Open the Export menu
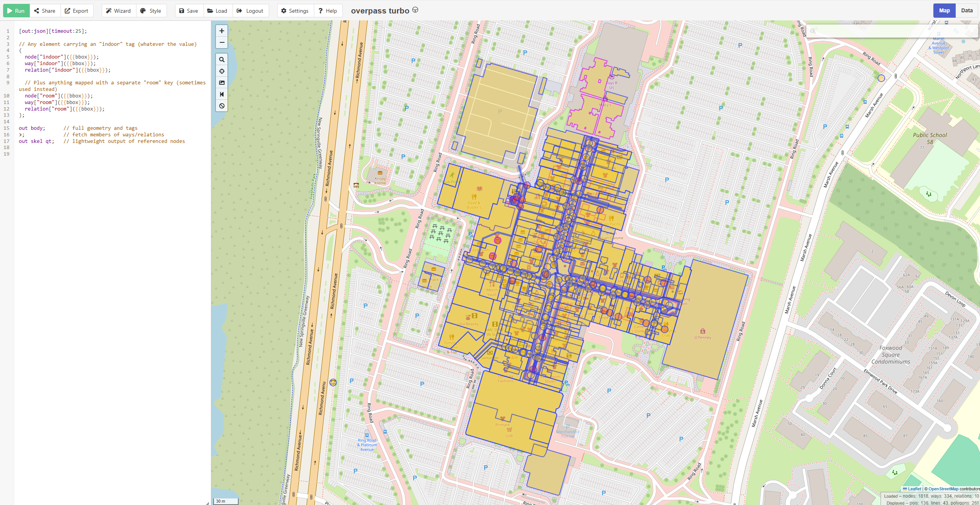 coord(76,11)
